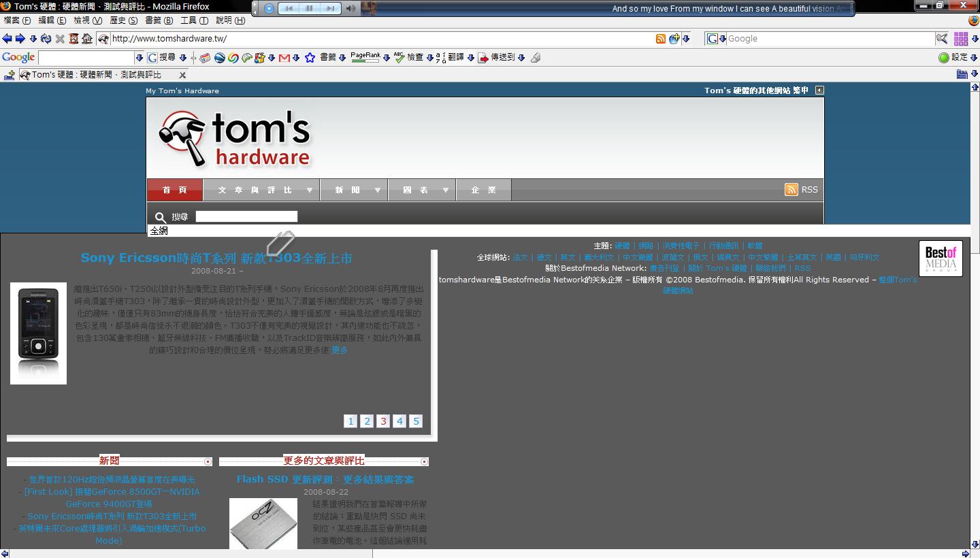Reload the page with the refresh icon

(x=46, y=39)
